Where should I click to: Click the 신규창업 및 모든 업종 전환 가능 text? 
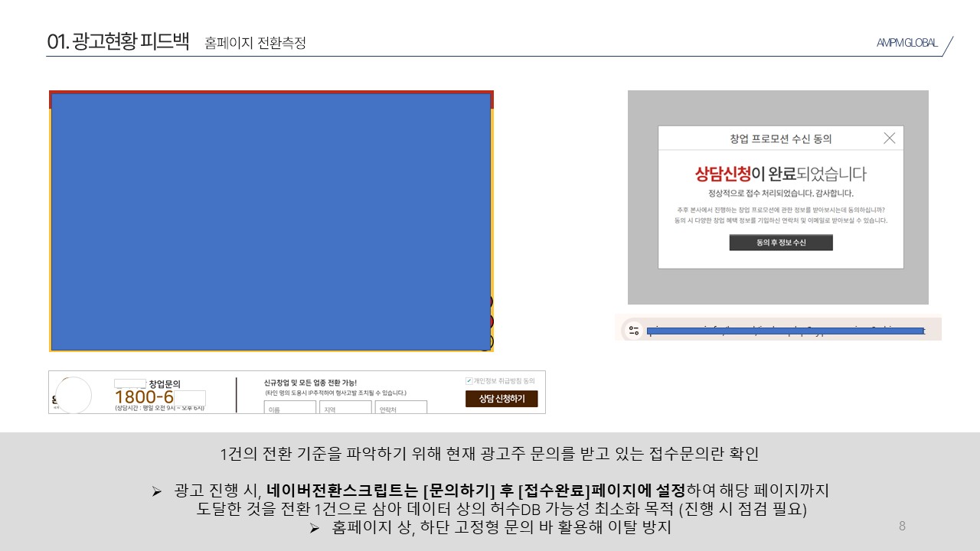click(x=310, y=383)
